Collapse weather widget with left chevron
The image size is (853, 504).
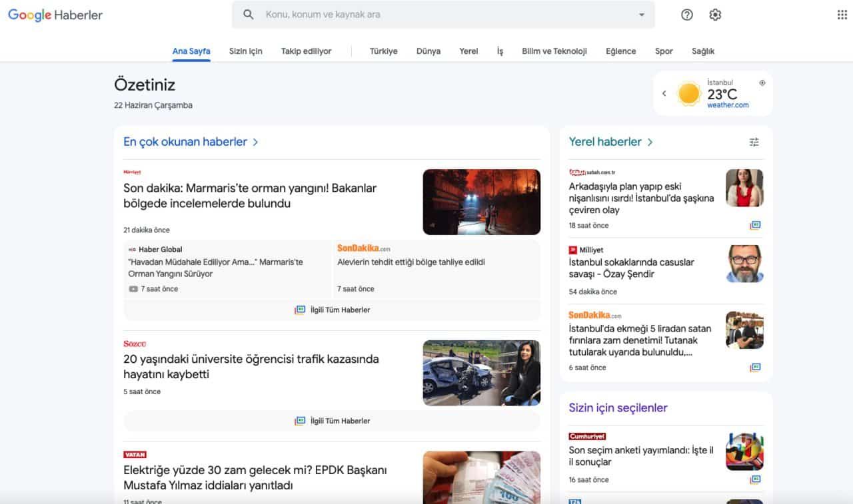click(664, 94)
